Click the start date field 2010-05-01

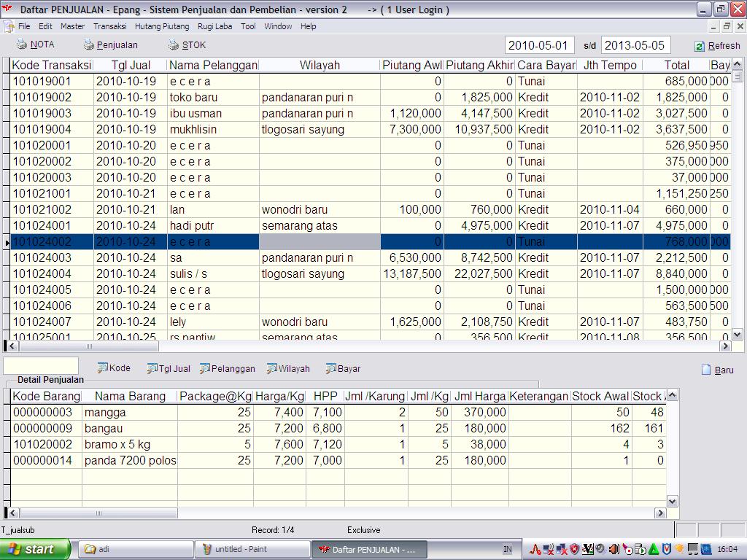tap(540, 45)
